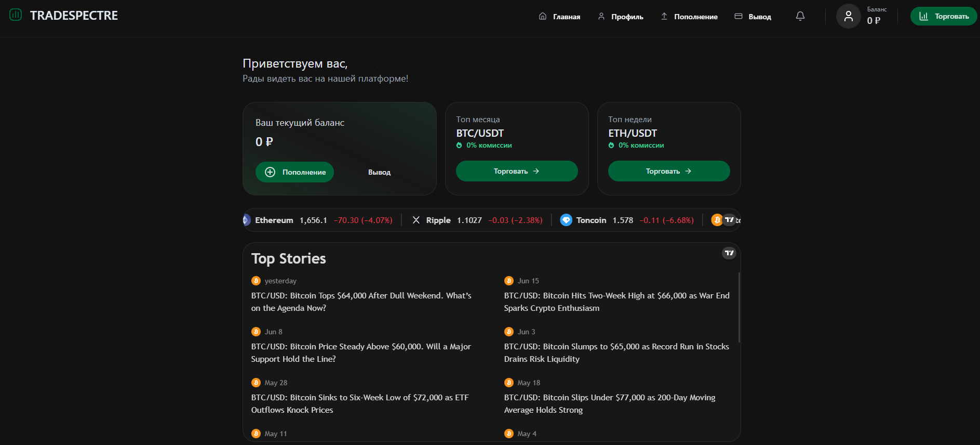The image size is (980, 445).
Task: Click the Bitcoin icon beside 'Jun 3'
Action: [509, 332]
